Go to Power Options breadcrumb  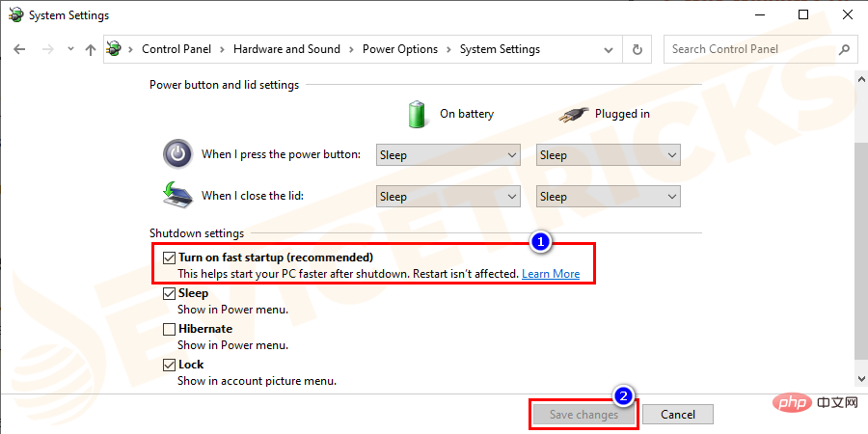(x=399, y=49)
